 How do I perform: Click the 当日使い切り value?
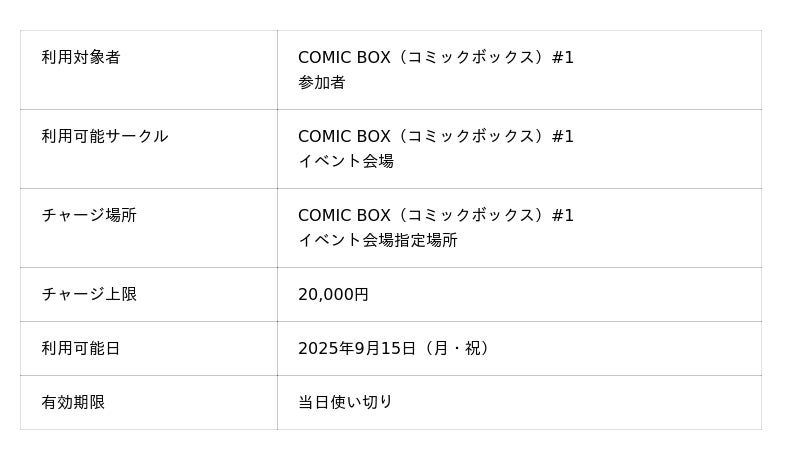pos(346,403)
